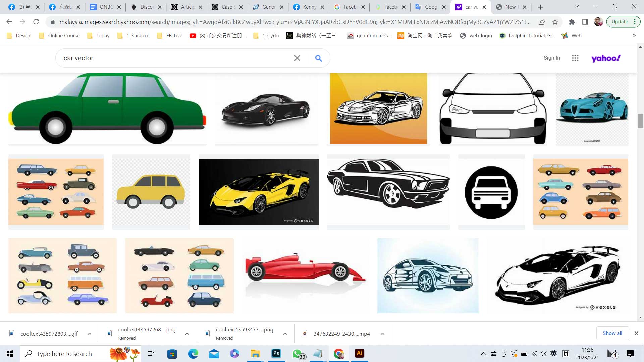The image size is (644, 362).
Task: Switch to the Article tab
Action: point(186,7)
